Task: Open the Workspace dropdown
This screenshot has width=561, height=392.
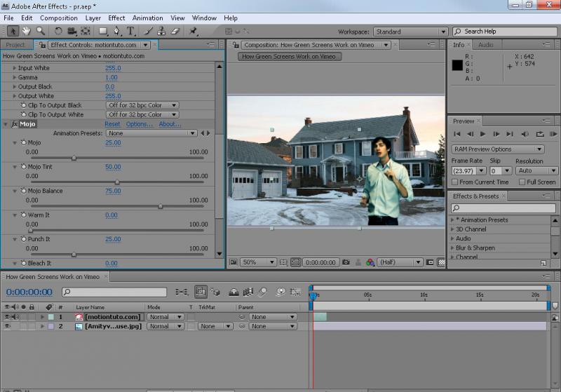Action: pos(412,32)
